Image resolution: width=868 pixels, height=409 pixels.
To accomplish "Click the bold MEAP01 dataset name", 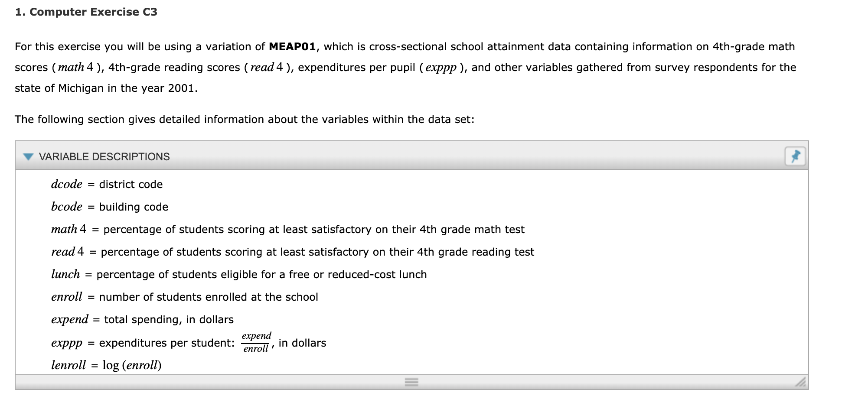I will (293, 46).
